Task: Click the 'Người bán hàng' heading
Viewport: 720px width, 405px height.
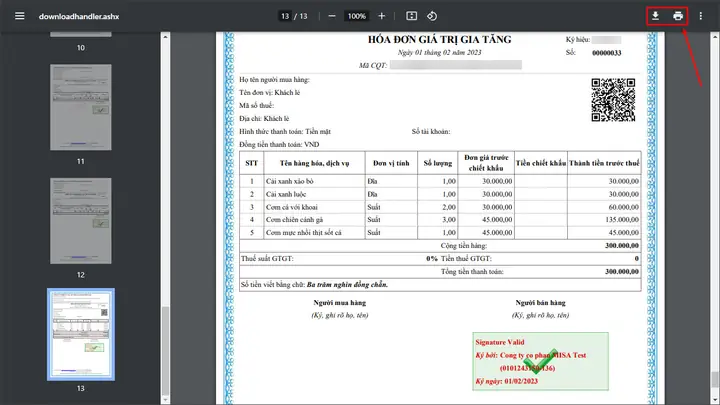Action: (x=540, y=303)
